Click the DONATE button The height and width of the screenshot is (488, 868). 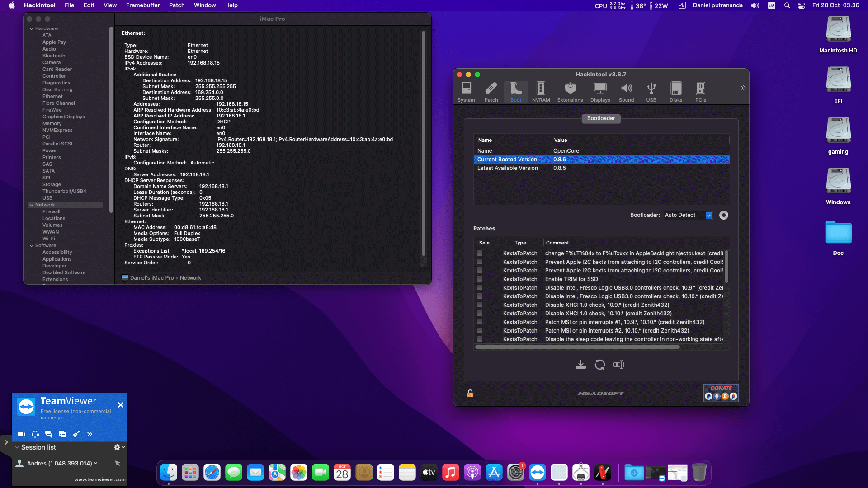point(721,393)
